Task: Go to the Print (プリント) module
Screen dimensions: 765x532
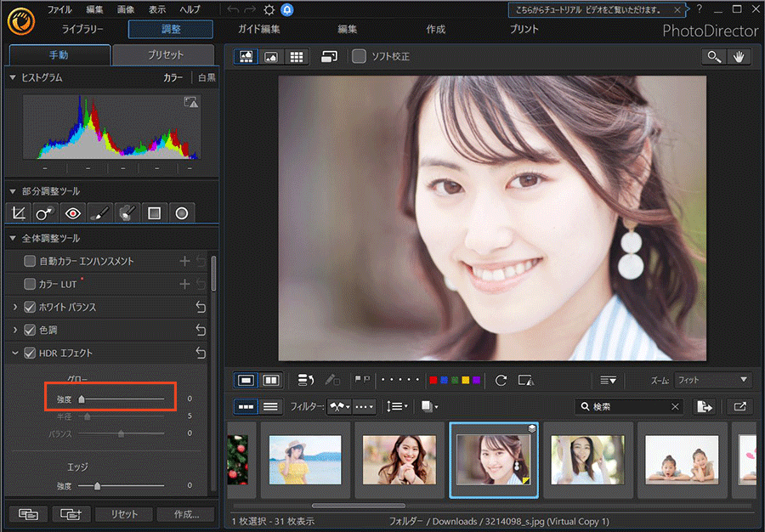Action: [524, 29]
